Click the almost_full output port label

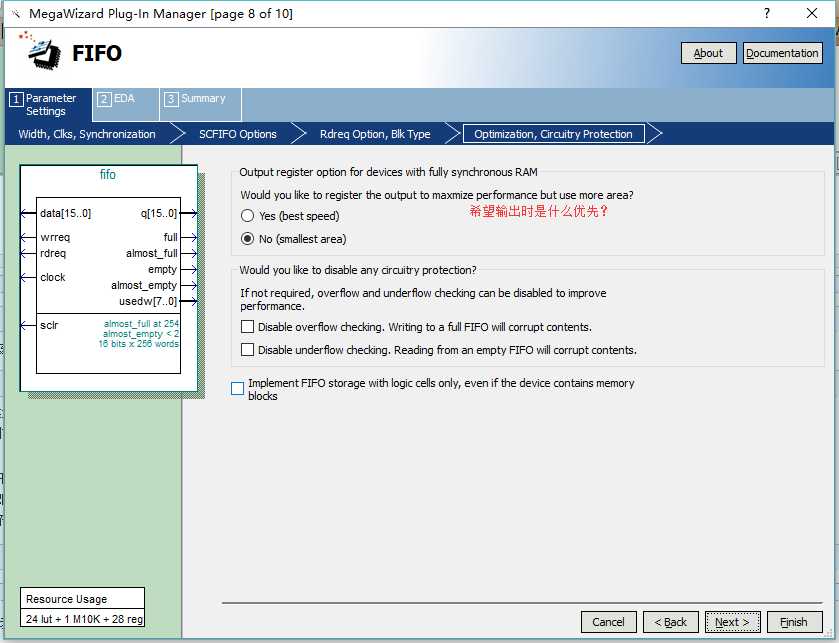point(151,253)
